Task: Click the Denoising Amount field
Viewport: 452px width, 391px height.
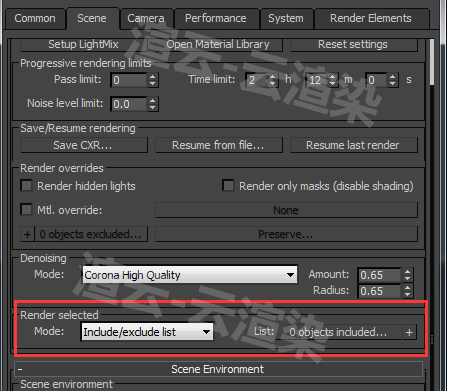Action: pyautogui.click(x=379, y=275)
